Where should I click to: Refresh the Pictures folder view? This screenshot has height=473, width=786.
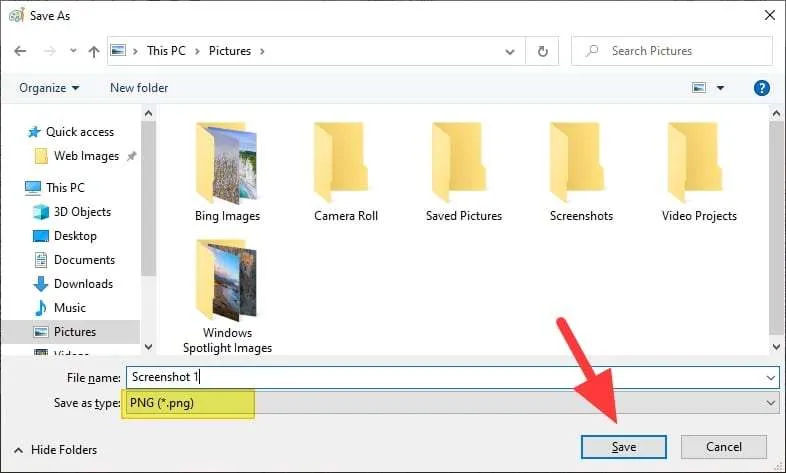(542, 51)
